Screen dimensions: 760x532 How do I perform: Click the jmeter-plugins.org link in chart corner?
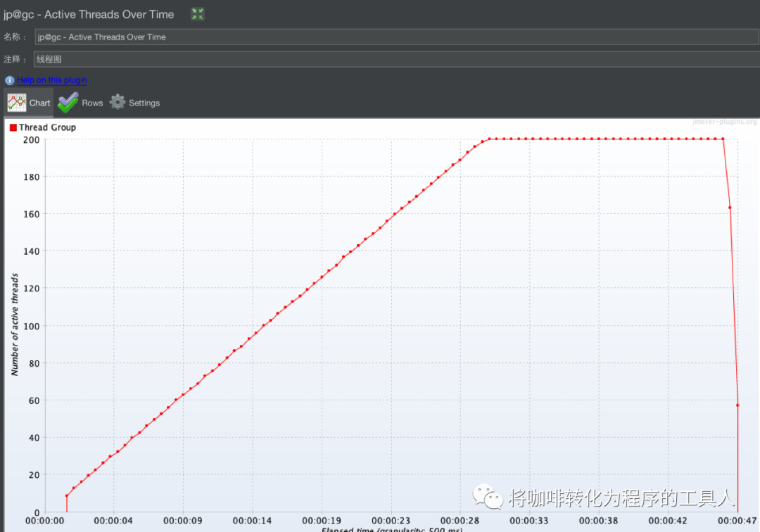point(725,122)
